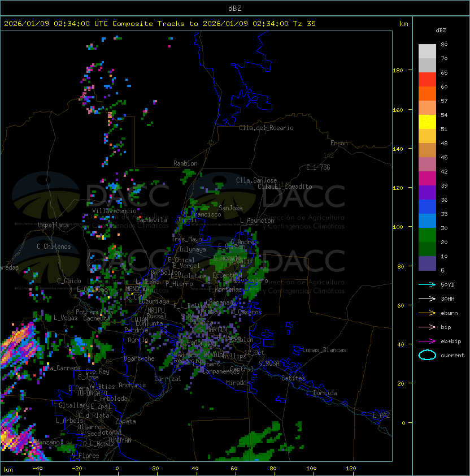Viewport: 470px width, 476px height.
Task: Click the slate 5–10 dBZ swatch
Action: pyautogui.click(x=427, y=263)
